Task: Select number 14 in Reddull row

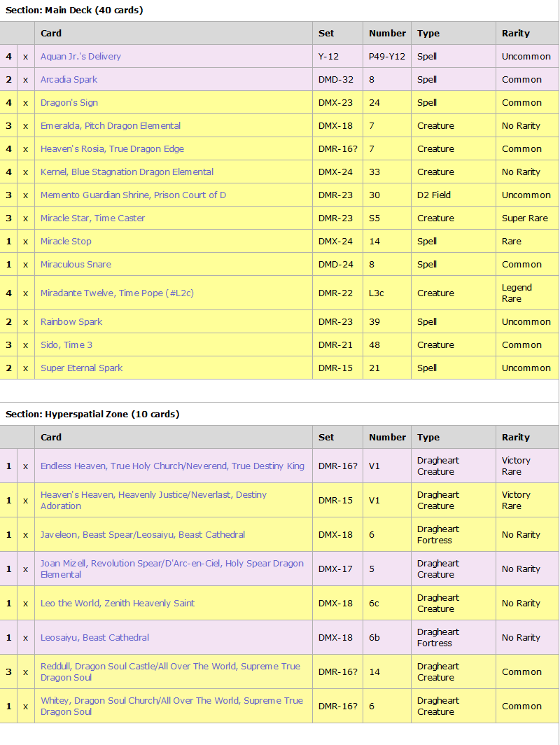Action: tap(387, 672)
